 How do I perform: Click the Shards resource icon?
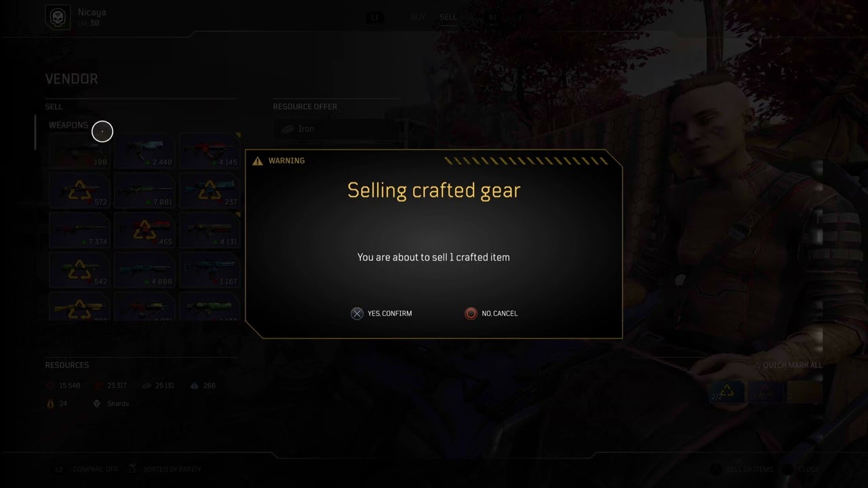pos(96,403)
